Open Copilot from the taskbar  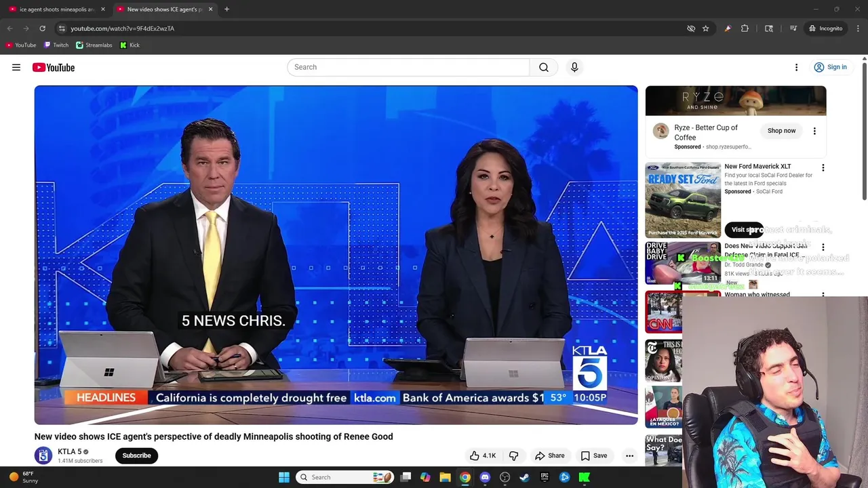pyautogui.click(x=425, y=477)
